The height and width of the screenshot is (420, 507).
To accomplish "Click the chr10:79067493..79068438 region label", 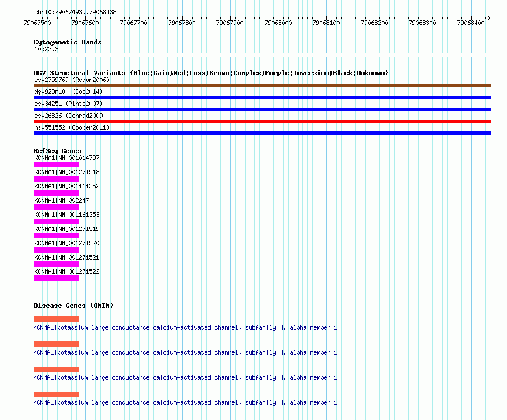I will coord(75,12).
